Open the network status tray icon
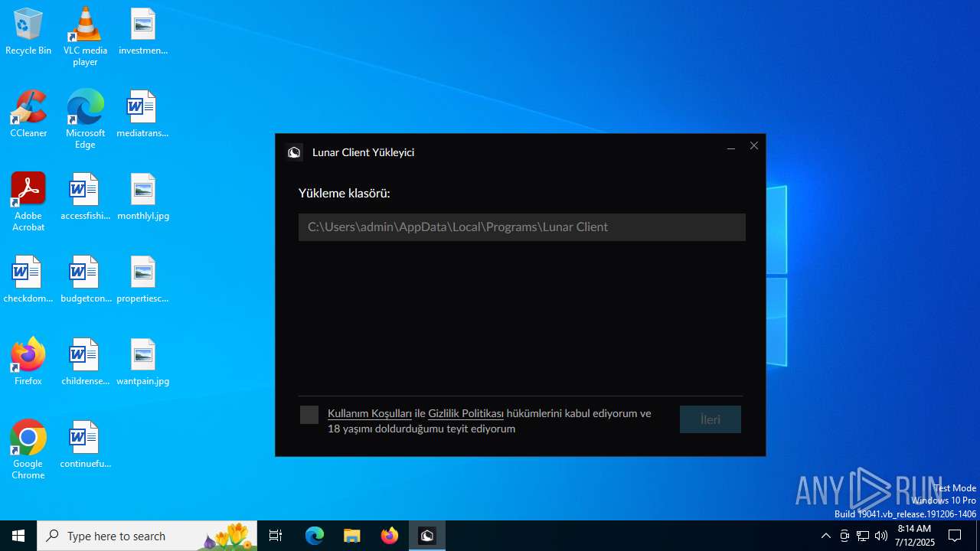 click(x=863, y=536)
